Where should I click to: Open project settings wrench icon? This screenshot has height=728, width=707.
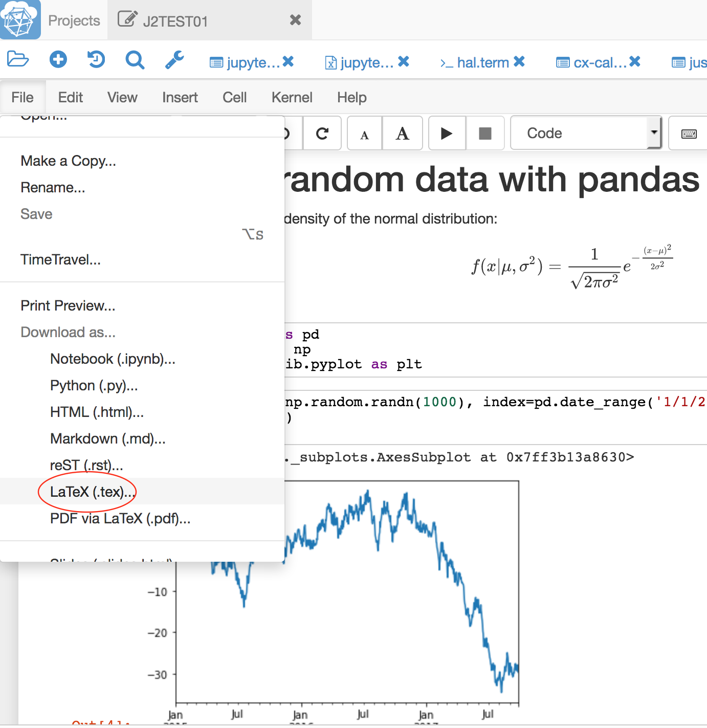[174, 60]
